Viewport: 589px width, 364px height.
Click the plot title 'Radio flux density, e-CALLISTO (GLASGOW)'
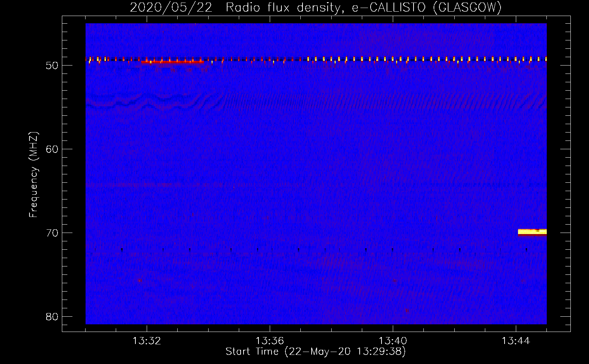pyautogui.click(x=364, y=7)
